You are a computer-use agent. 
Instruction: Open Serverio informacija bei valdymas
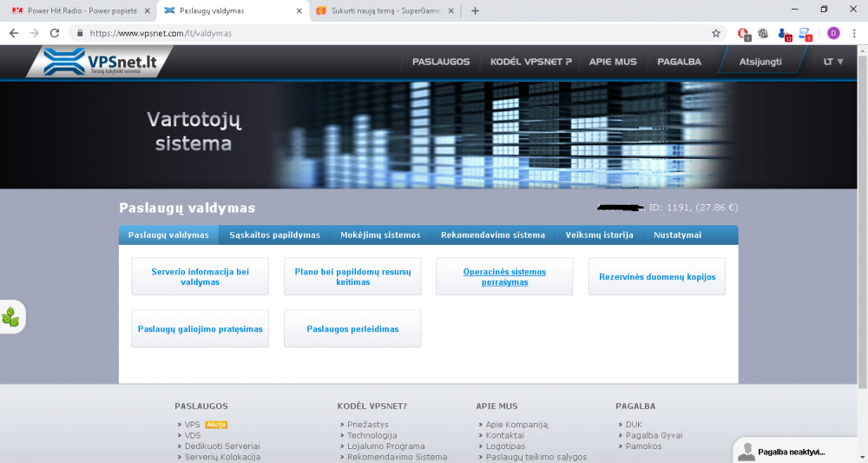pyautogui.click(x=200, y=276)
